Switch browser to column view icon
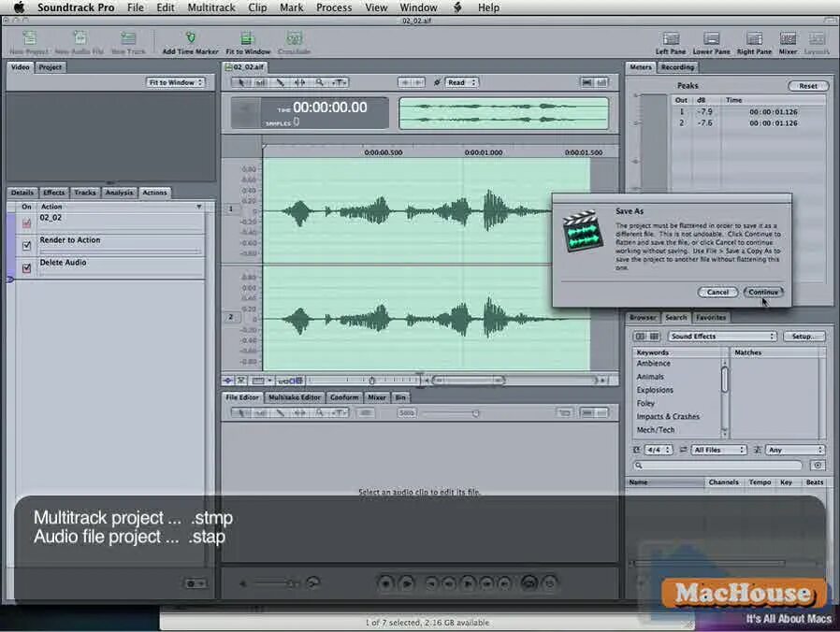Image resolution: width=840 pixels, height=632 pixels. [640, 337]
